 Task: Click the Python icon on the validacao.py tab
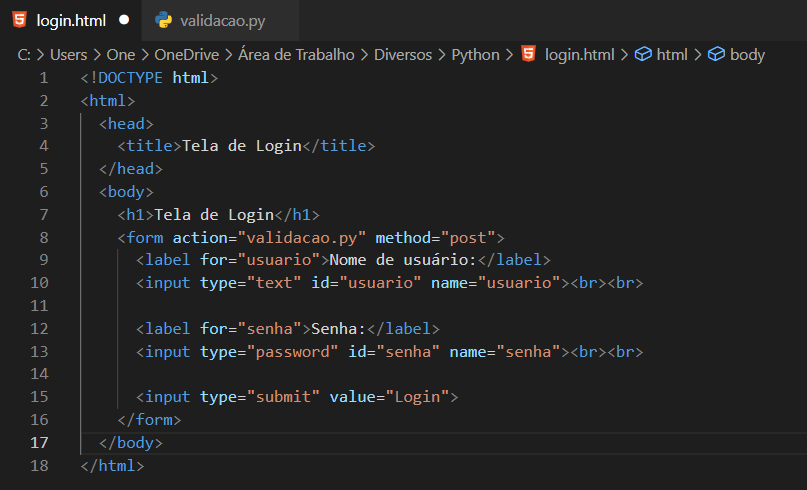coord(164,19)
